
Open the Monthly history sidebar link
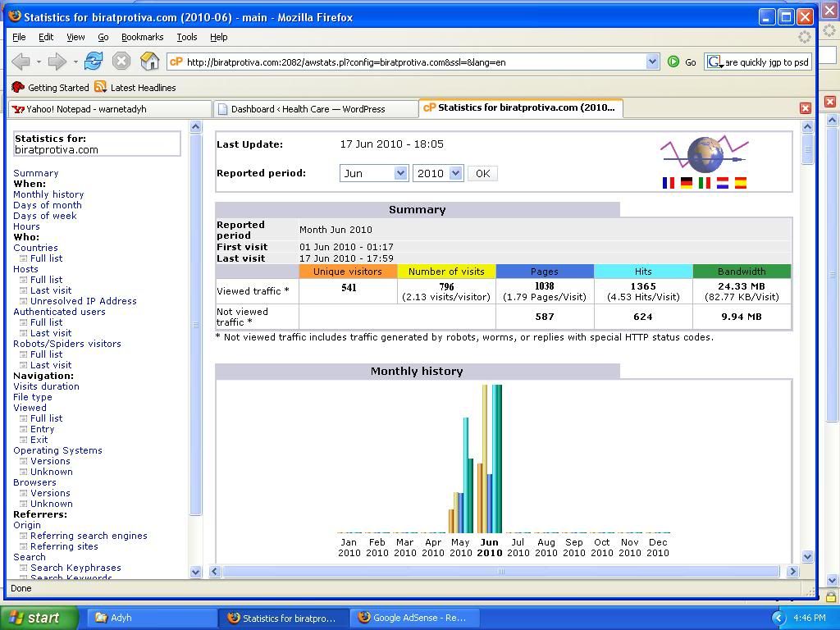point(48,194)
